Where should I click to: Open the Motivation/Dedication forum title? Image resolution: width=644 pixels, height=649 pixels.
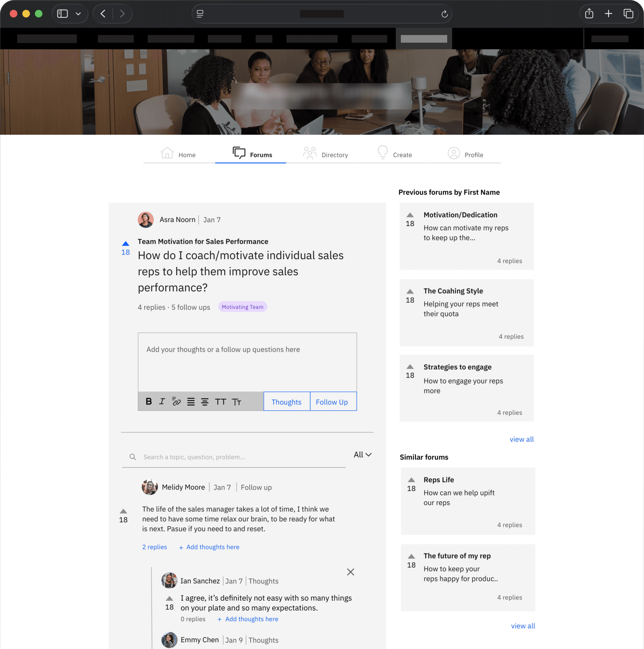[x=460, y=215]
